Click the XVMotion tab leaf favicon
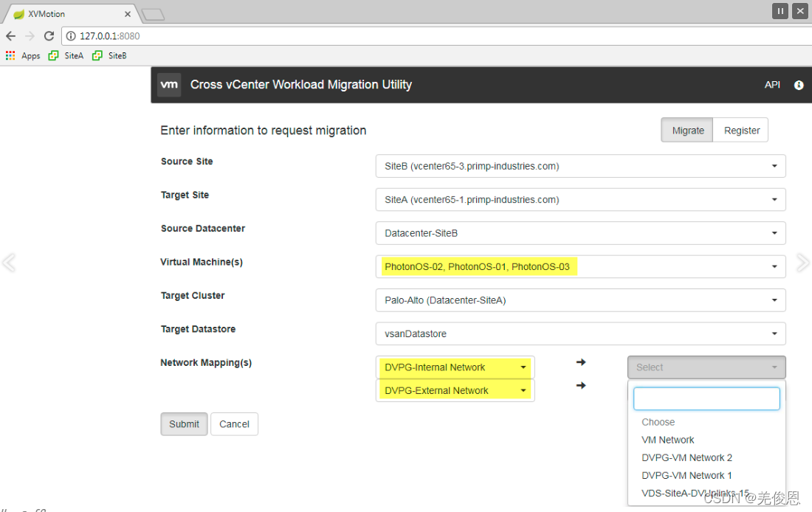 click(x=19, y=14)
